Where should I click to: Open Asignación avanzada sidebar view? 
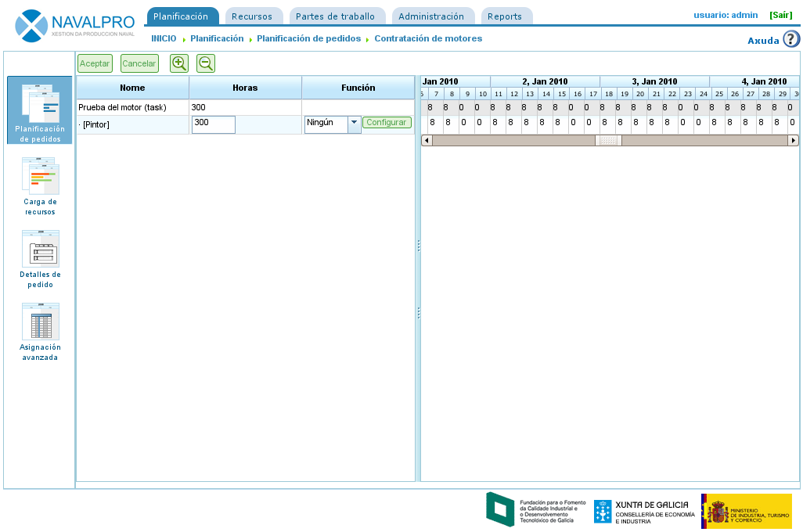[x=40, y=332]
